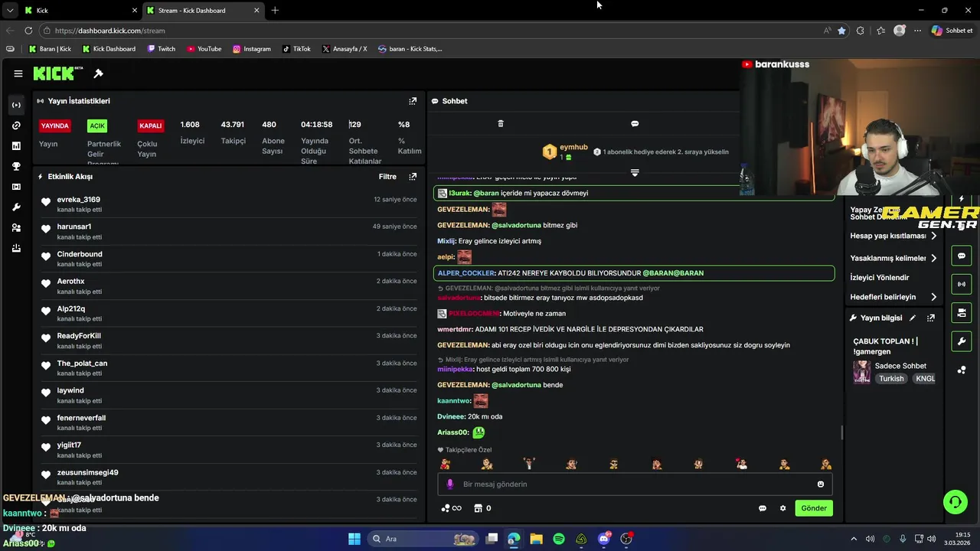The height and width of the screenshot is (551, 980).
Task: Open Filtre in Etkinlik Akışı
Action: pyautogui.click(x=387, y=177)
